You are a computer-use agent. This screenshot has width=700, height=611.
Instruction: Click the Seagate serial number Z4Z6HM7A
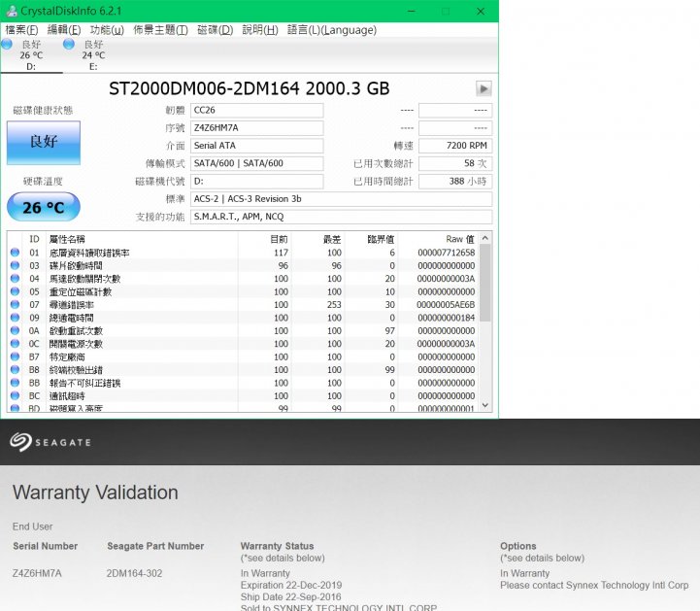click(37, 573)
